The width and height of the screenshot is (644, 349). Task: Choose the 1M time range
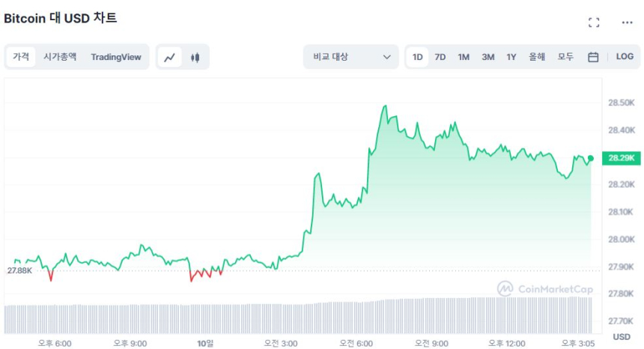(464, 57)
